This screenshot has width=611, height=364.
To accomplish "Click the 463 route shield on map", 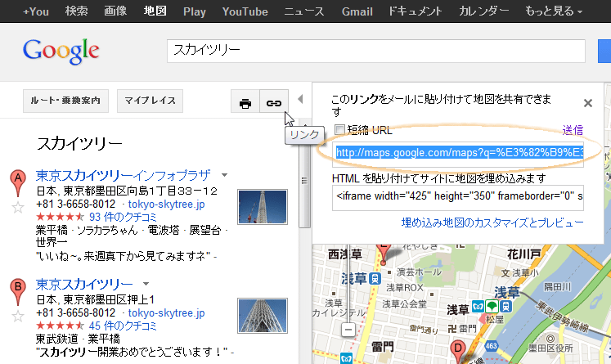I will (492, 345).
